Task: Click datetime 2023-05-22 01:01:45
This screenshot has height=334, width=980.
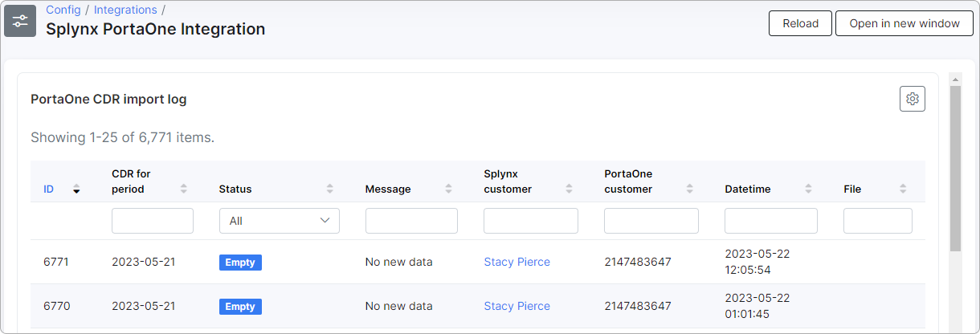Action: (x=757, y=306)
